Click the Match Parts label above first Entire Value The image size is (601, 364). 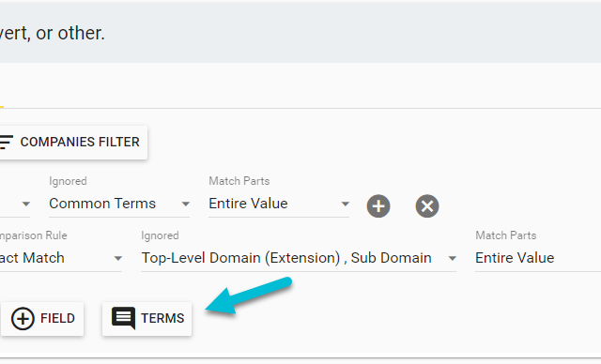[239, 181]
